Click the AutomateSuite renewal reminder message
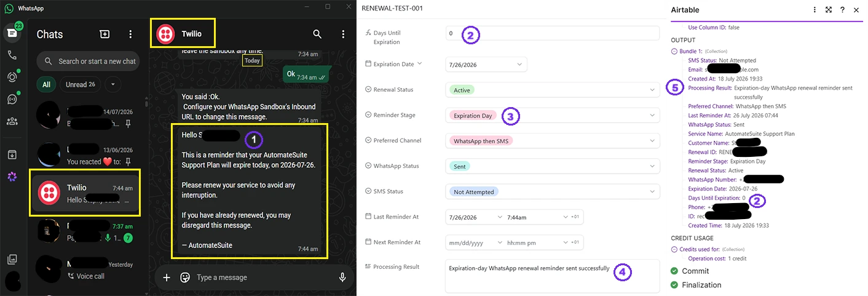Image resolution: width=868 pixels, height=296 pixels. point(249,191)
